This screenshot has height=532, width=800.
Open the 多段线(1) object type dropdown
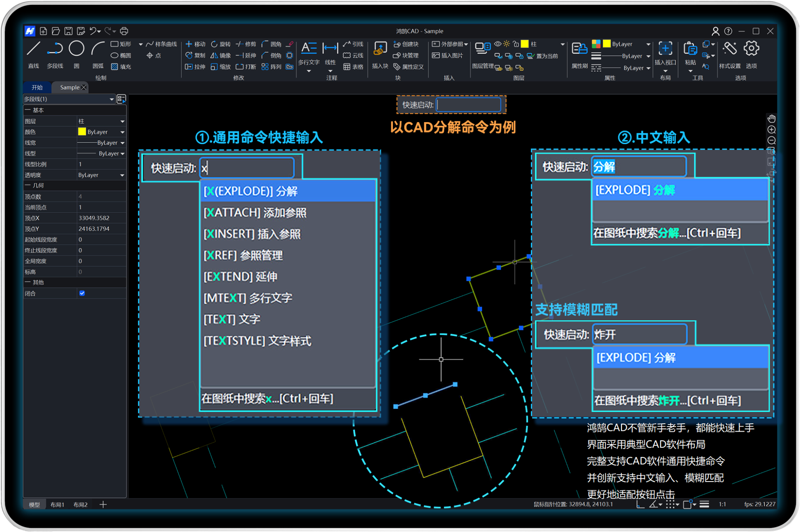(69, 99)
